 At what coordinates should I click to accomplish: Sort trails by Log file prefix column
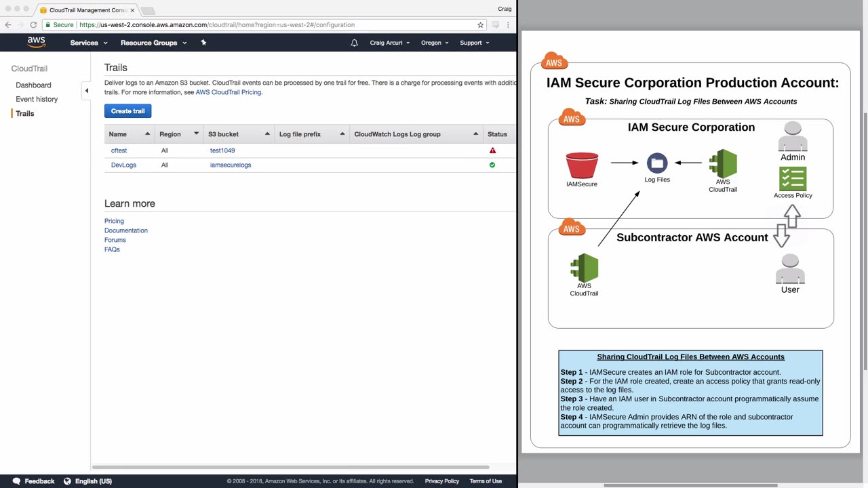[x=312, y=134]
